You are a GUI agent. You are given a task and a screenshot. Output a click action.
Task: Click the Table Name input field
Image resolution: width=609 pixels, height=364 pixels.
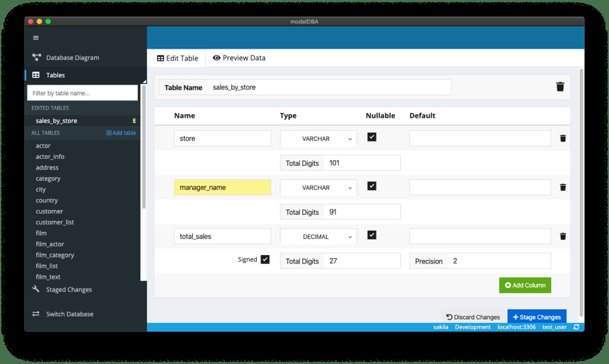[329, 87]
